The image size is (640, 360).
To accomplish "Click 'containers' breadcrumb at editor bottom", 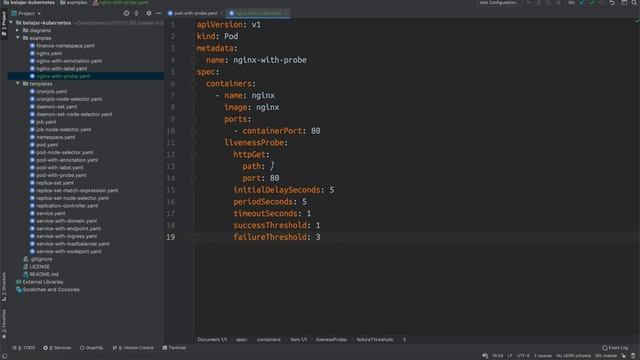I will coord(269,340).
